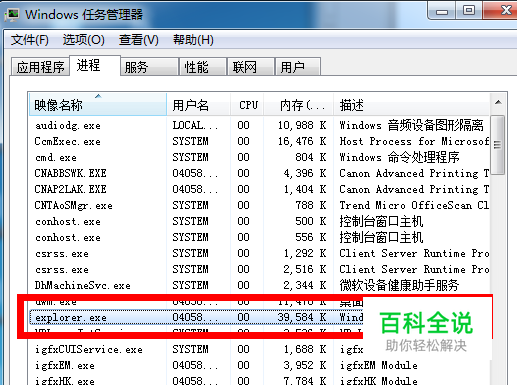The height and width of the screenshot is (385, 517).
Task: Select the CNAP2LAK.EXE process
Action: 260,189
